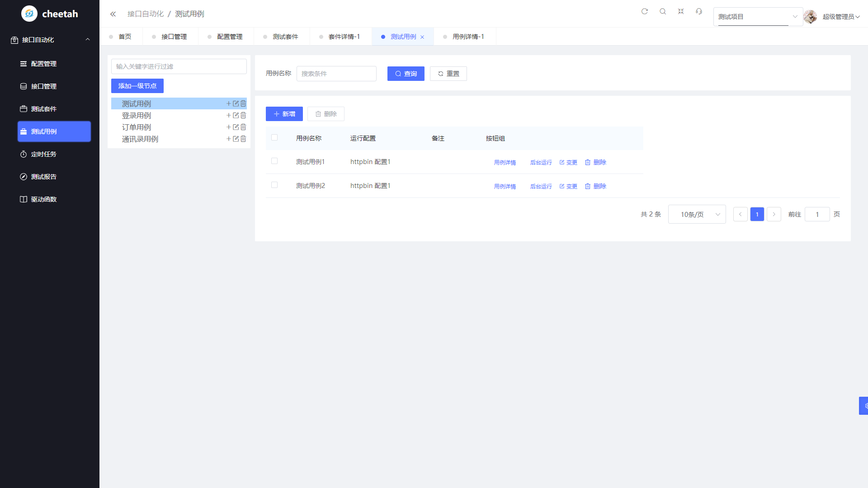Image resolution: width=868 pixels, height=488 pixels.
Task: Click the refresh icon in top header
Action: click(645, 12)
